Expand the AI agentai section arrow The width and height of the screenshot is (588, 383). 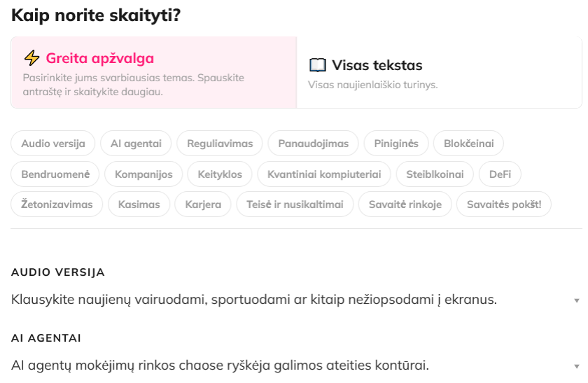coord(577,366)
